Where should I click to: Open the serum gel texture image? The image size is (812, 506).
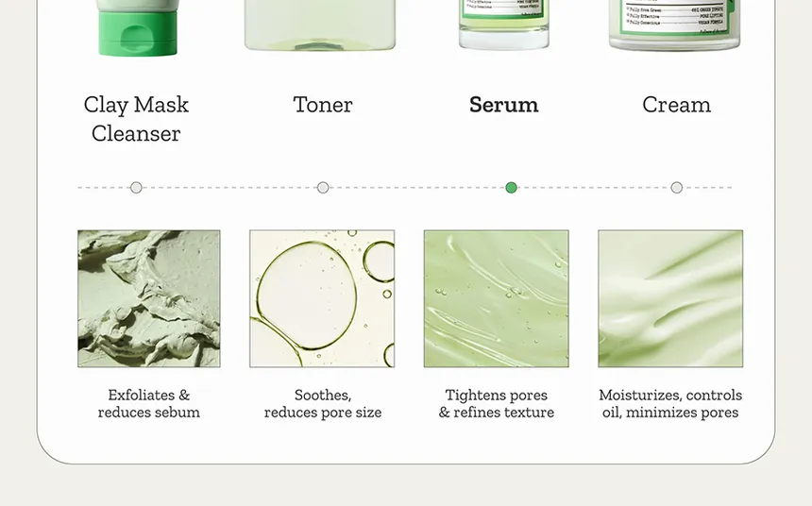496,299
